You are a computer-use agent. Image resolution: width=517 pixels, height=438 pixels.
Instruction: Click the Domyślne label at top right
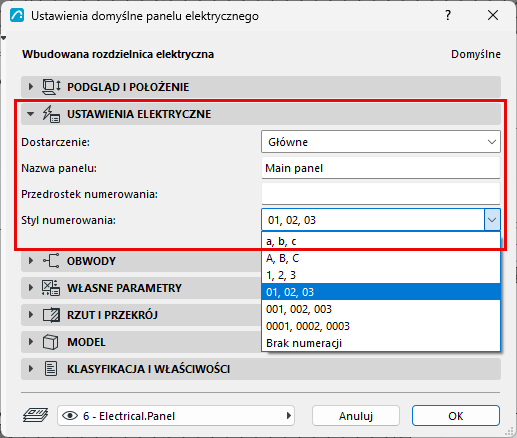point(476,54)
